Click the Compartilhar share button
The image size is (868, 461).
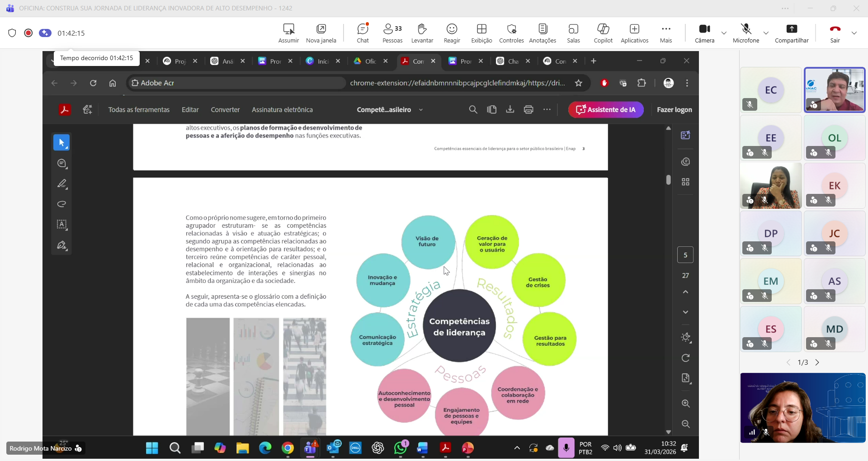click(x=792, y=33)
